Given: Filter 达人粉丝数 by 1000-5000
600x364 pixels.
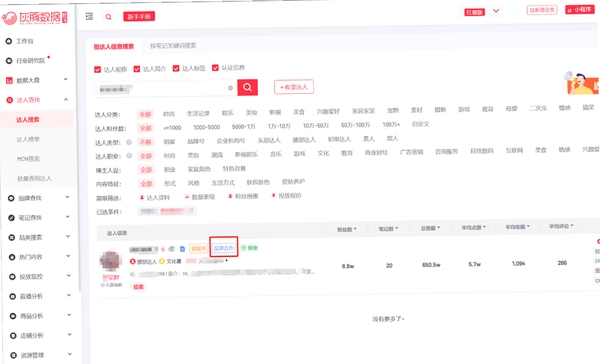Looking at the screenshot, I should (207, 127).
